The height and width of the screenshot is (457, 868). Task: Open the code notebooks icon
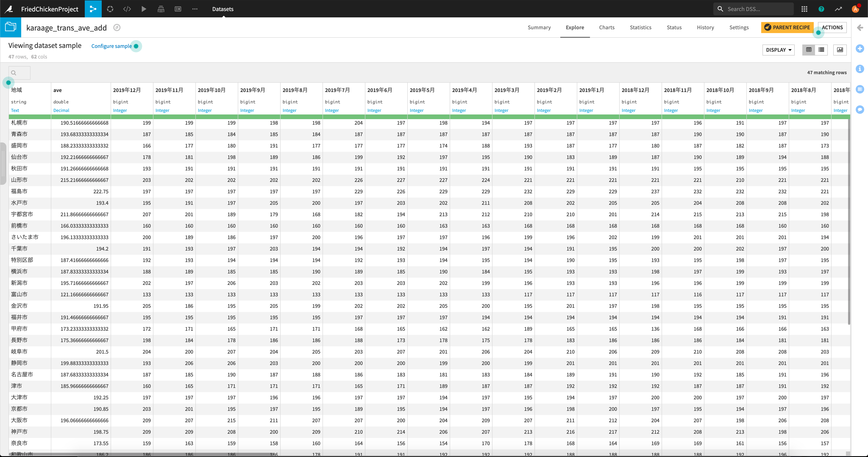[127, 9]
